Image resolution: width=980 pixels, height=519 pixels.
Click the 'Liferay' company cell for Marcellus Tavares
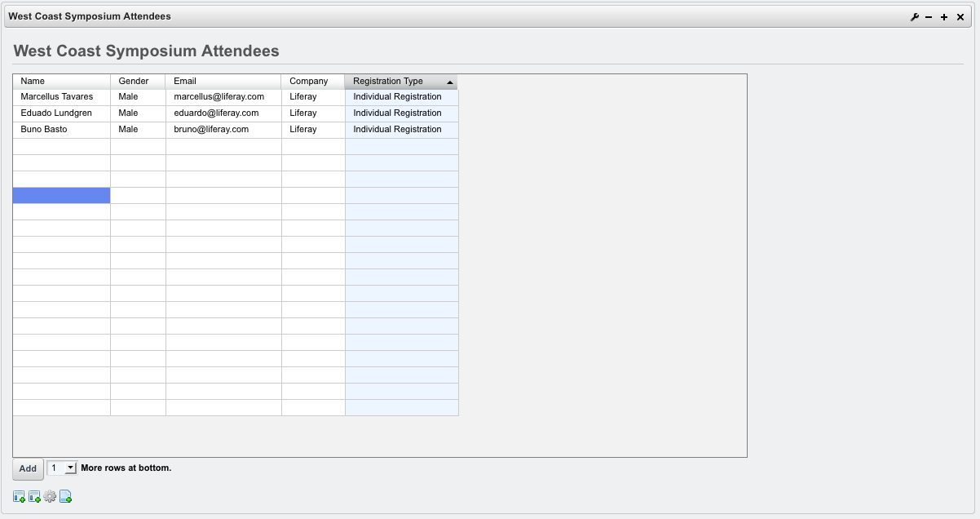313,97
